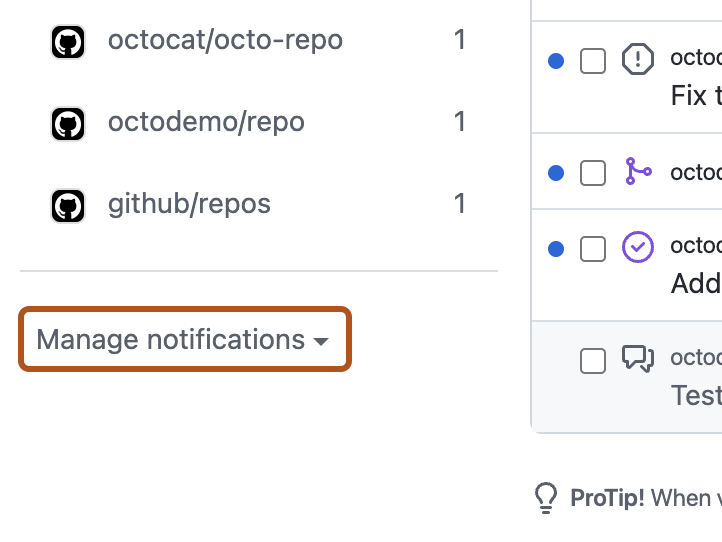Click the octodemo/repo avatar icon
This screenshot has width=722, height=542.
click(x=68, y=124)
